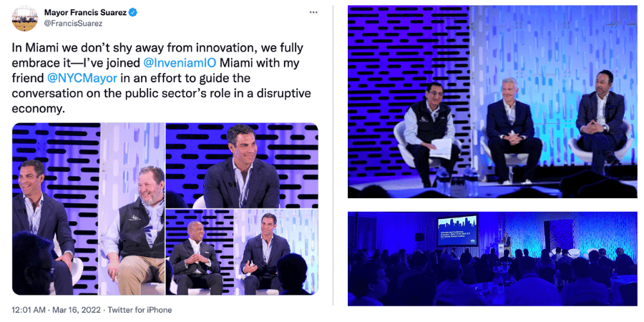Click the tweet text about Miami innovation

(x=157, y=78)
